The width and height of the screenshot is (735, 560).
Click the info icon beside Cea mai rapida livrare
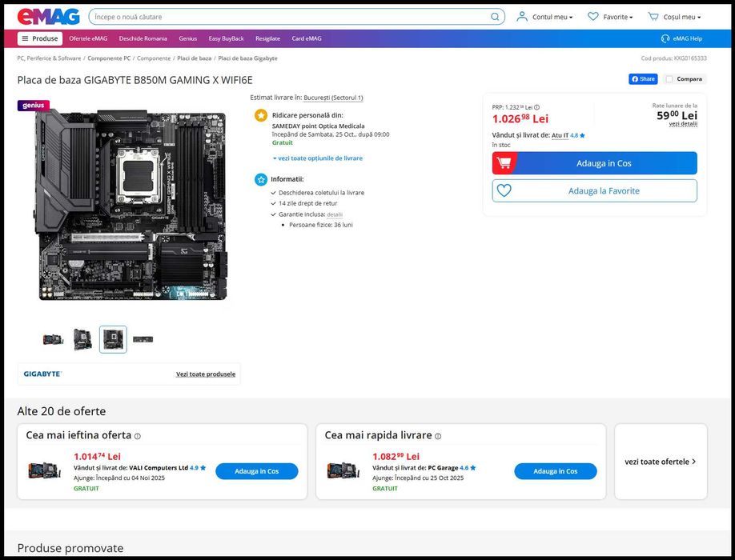click(x=438, y=436)
